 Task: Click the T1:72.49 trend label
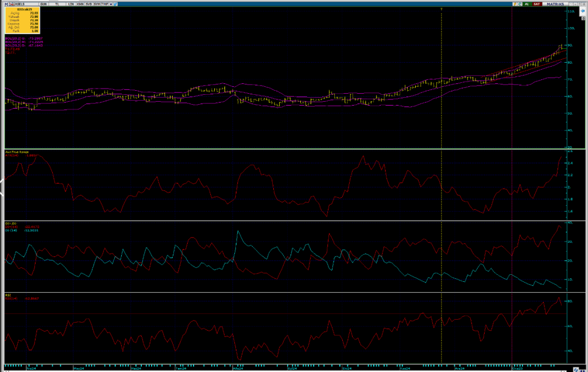pos(13,49)
